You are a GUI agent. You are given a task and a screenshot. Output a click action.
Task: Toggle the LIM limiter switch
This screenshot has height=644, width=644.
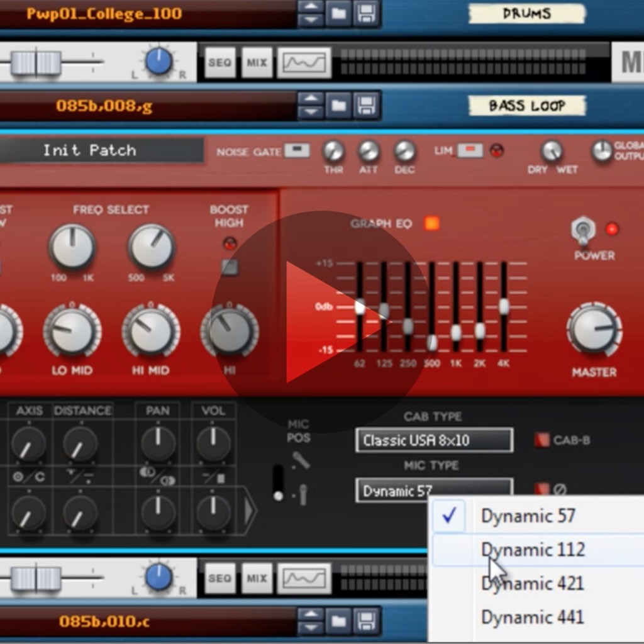coord(470,150)
